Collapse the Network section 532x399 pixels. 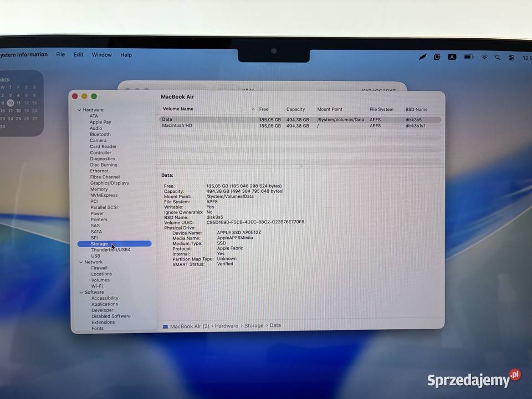click(x=81, y=262)
